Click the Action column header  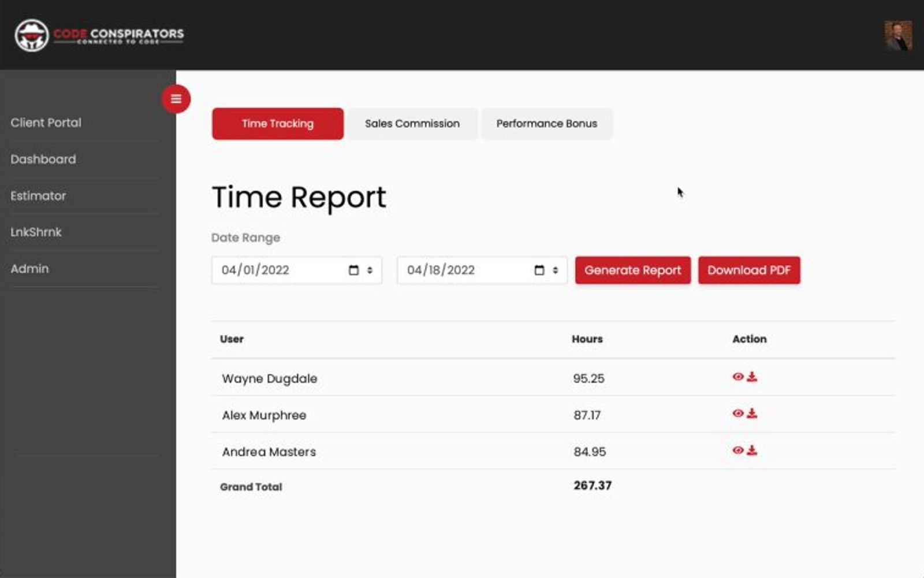pyautogui.click(x=750, y=339)
